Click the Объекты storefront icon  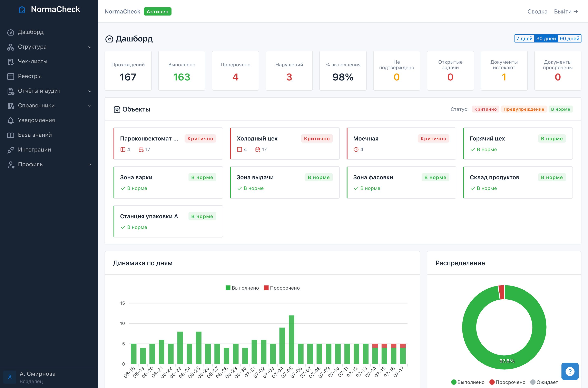[117, 109]
